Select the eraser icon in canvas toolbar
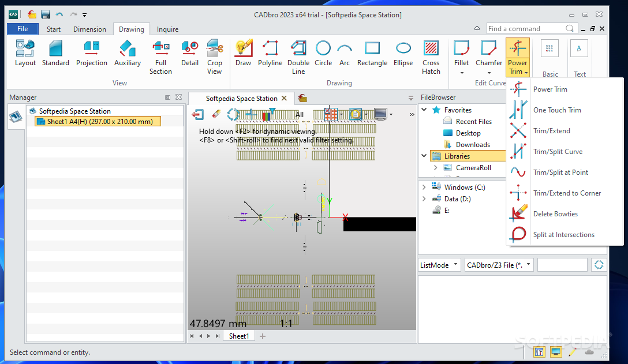The image size is (628, 364). tap(216, 115)
